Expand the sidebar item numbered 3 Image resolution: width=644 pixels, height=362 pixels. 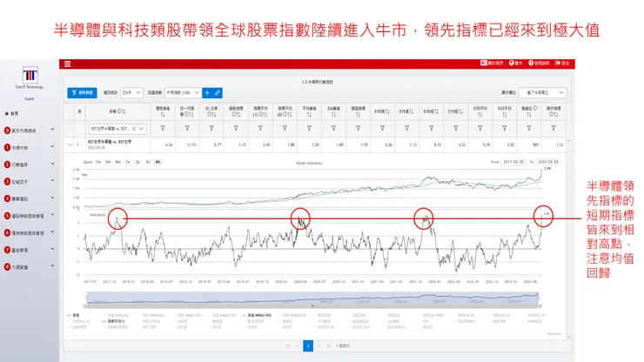pos(52,180)
